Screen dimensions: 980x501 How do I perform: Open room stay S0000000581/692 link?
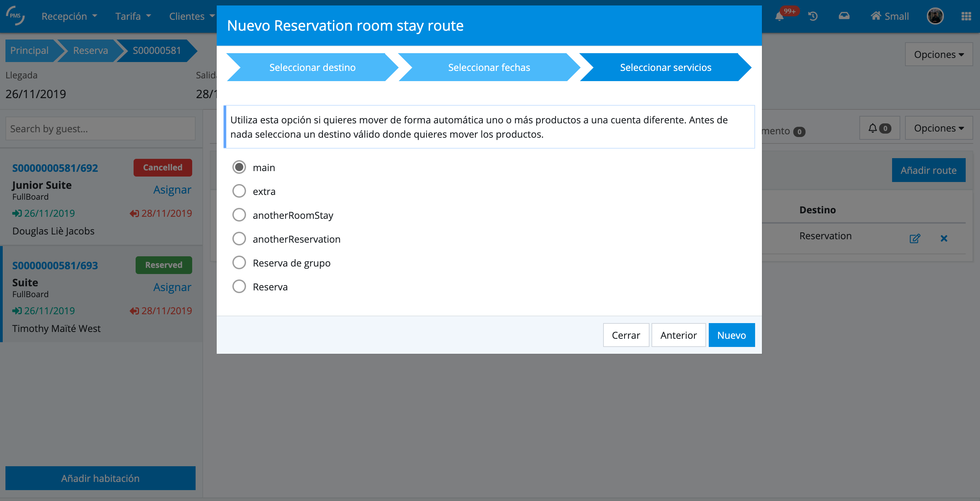[55, 168]
